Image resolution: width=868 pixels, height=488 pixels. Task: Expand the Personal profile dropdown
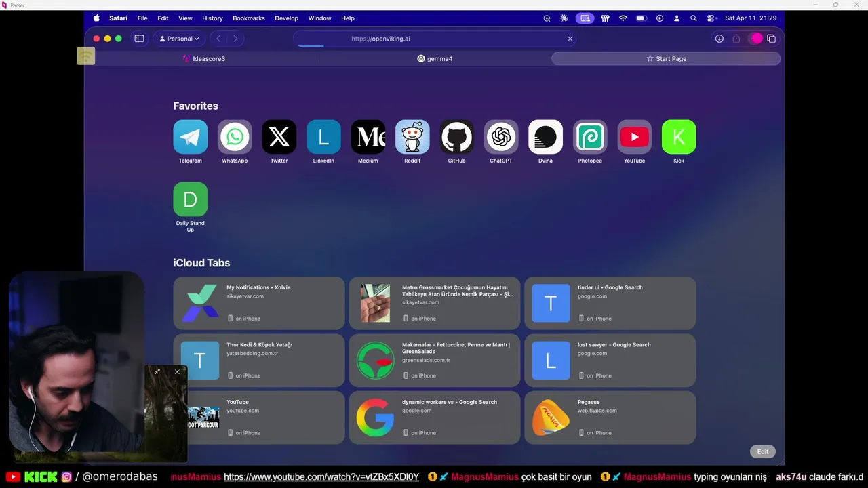point(180,39)
